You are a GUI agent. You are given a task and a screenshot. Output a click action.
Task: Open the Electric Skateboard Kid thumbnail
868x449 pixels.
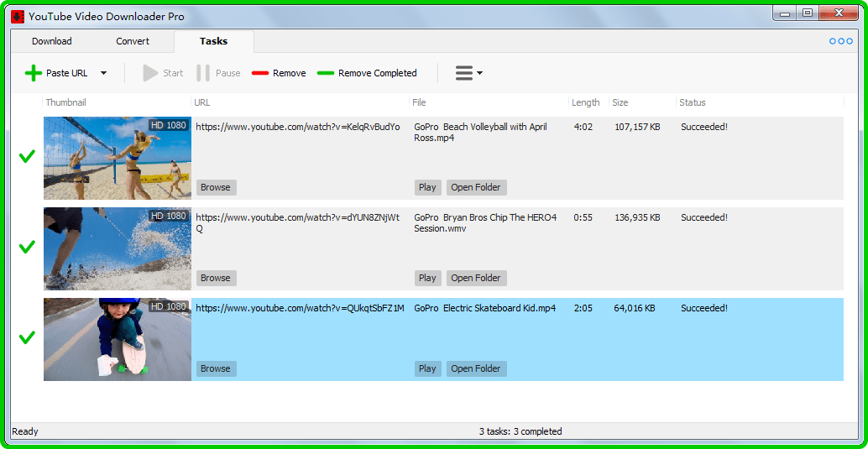click(x=118, y=339)
